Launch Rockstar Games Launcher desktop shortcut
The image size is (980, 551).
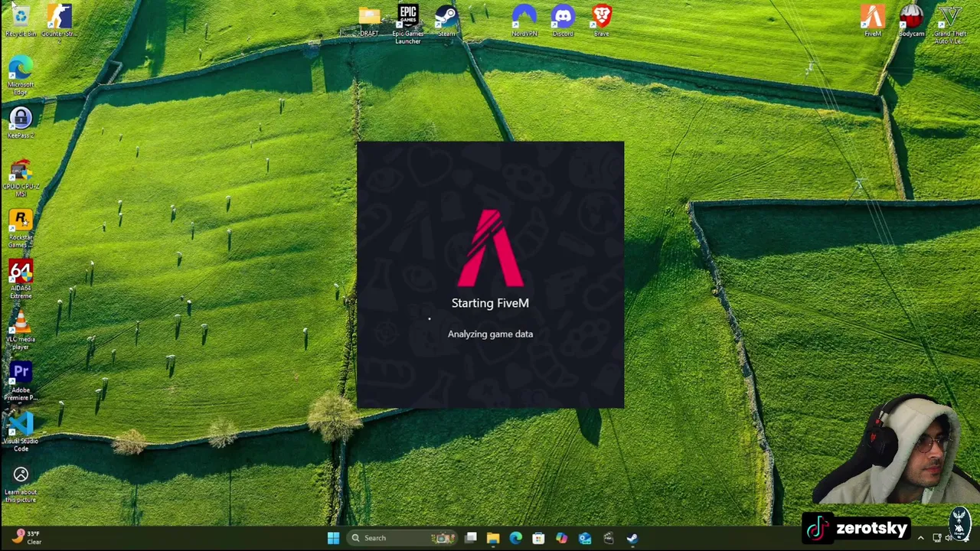[x=21, y=229]
